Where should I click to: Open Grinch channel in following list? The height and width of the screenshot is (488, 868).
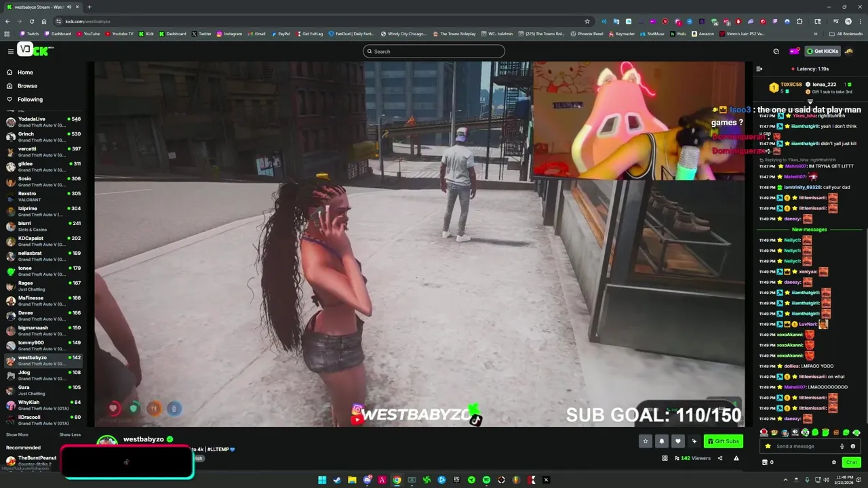[43, 137]
